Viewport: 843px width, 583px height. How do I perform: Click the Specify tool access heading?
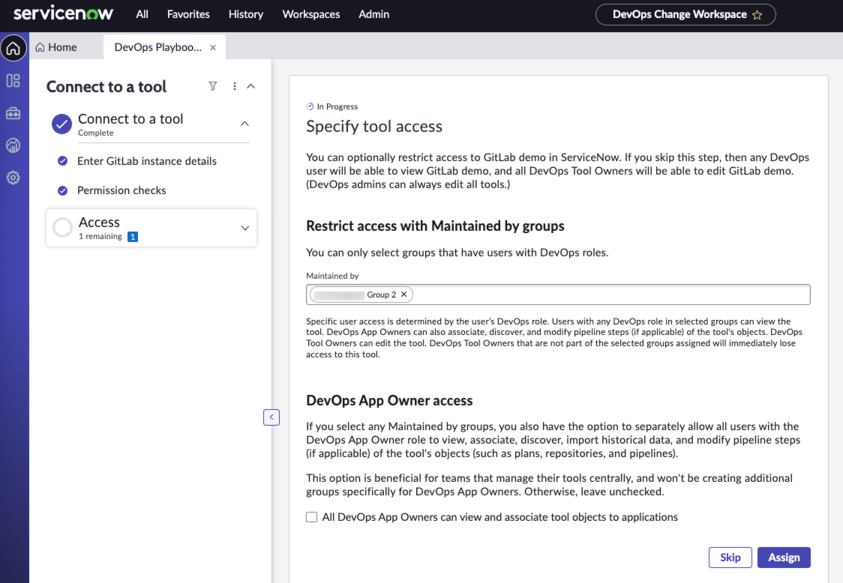point(374,126)
